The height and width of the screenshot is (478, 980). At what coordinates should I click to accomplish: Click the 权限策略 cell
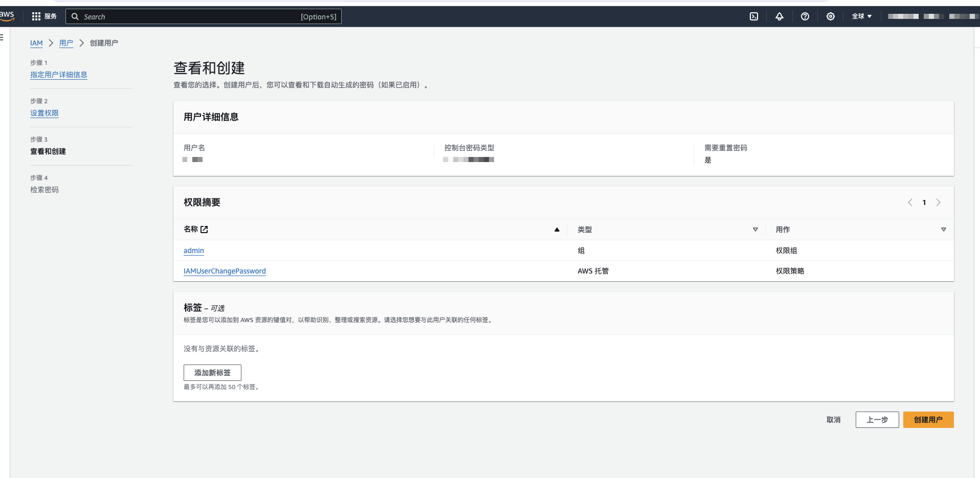[x=790, y=271]
